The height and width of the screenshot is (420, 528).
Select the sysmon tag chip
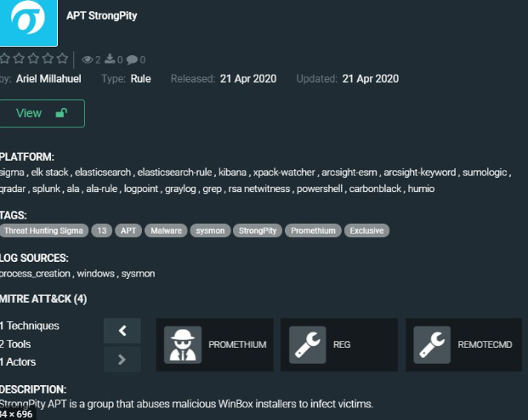point(209,230)
